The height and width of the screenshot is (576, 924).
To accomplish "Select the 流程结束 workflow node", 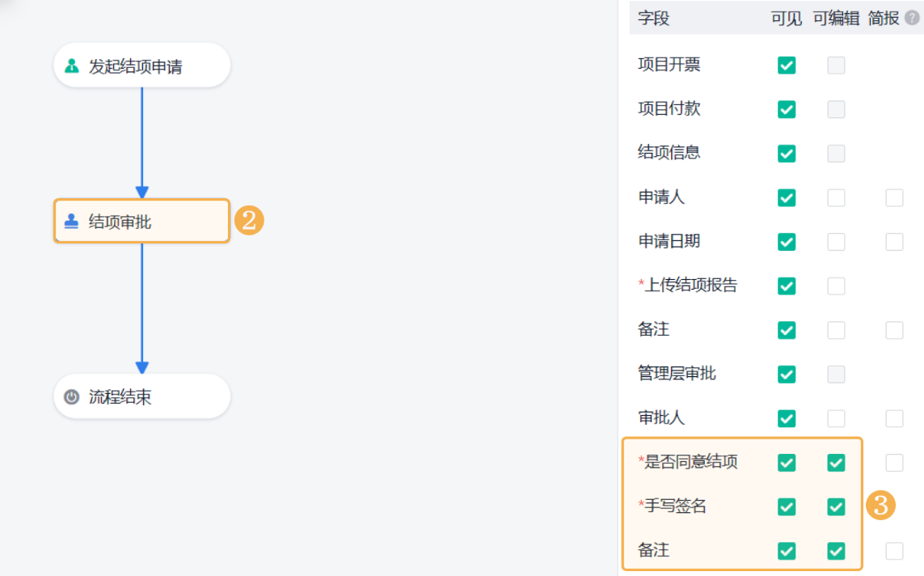I will tap(141, 396).
